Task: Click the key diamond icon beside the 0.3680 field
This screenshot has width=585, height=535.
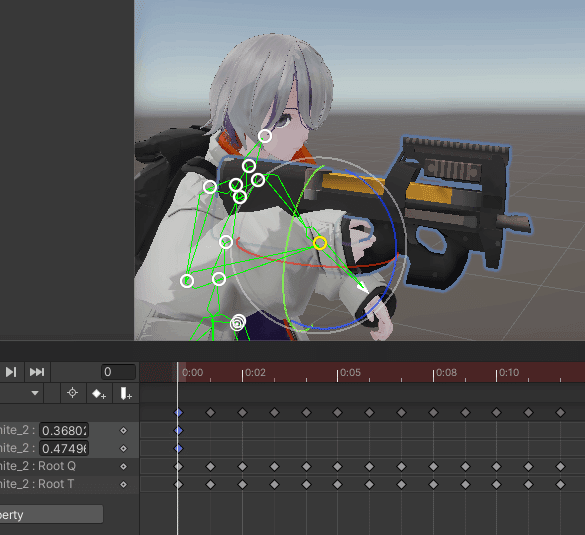Action: tap(123, 431)
